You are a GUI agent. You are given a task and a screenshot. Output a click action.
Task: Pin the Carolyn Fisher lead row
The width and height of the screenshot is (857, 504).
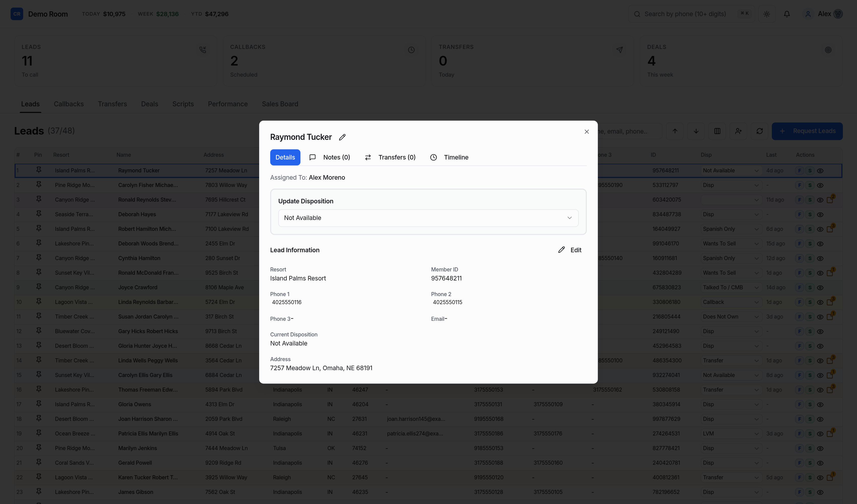tap(39, 185)
